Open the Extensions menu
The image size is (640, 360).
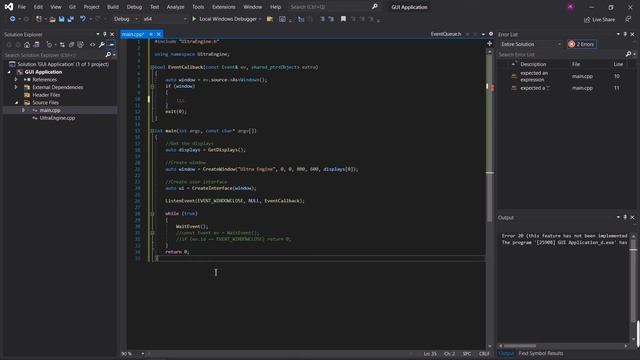pos(224,7)
